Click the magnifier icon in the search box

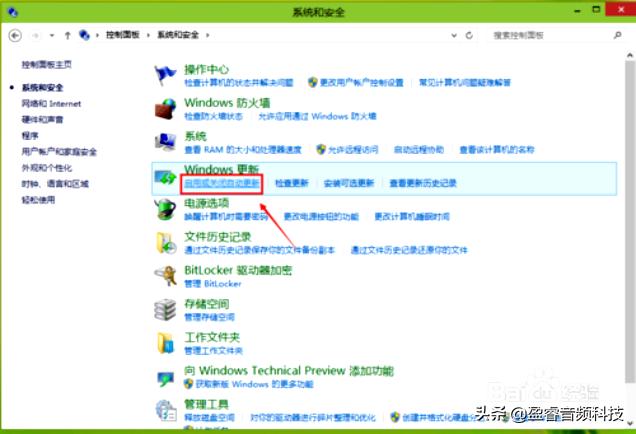point(617,35)
